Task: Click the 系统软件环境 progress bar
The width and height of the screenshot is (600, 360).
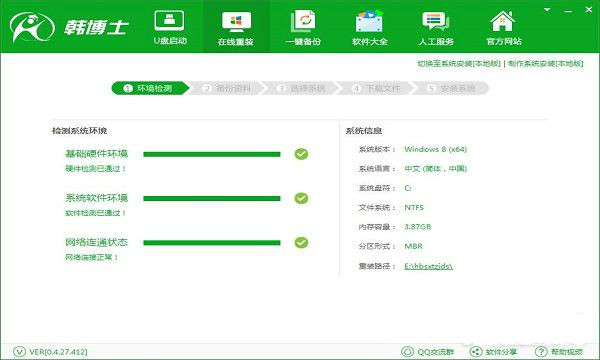Action: [212, 199]
